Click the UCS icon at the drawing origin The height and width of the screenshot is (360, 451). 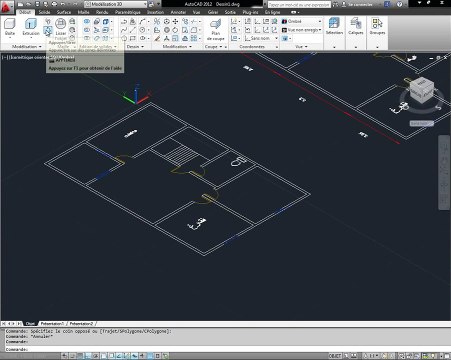pos(136,95)
